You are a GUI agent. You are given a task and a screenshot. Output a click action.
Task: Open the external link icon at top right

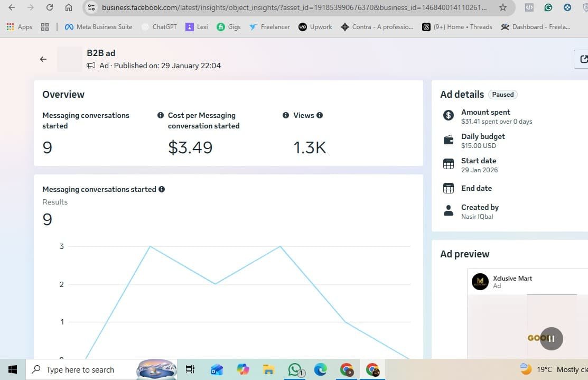click(x=583, y=59)
